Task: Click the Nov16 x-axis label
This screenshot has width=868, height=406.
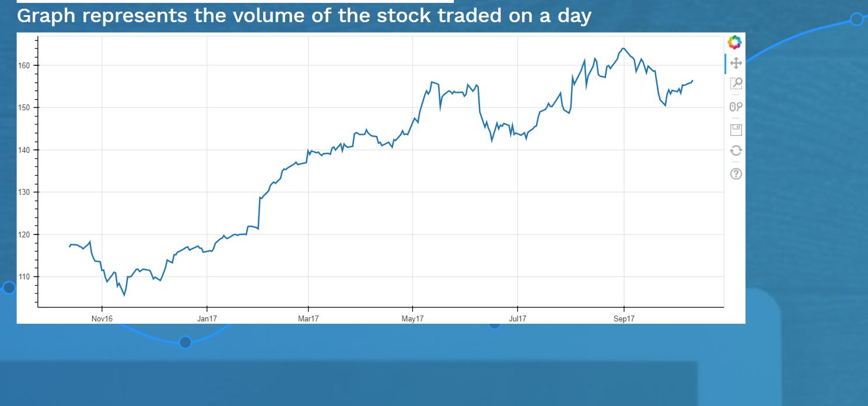Action: pos(102,318)
